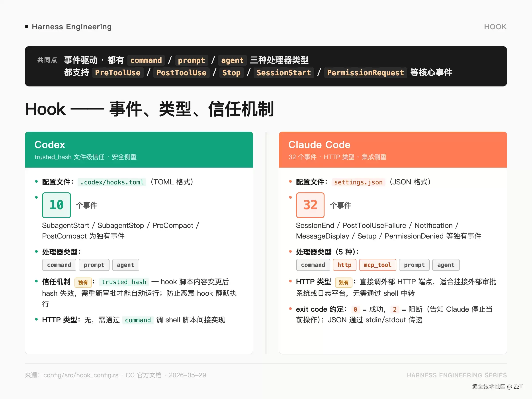Click the orange Claude Code card header
Image resolution: width=532 pixels, height=399 pixels.
393,150
